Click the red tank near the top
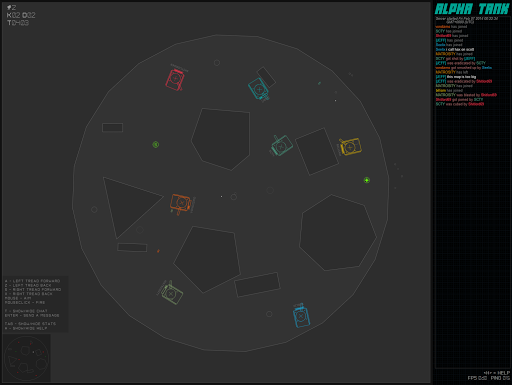Image resolution: width=512 pixels, height=385 pixels. 175,80
